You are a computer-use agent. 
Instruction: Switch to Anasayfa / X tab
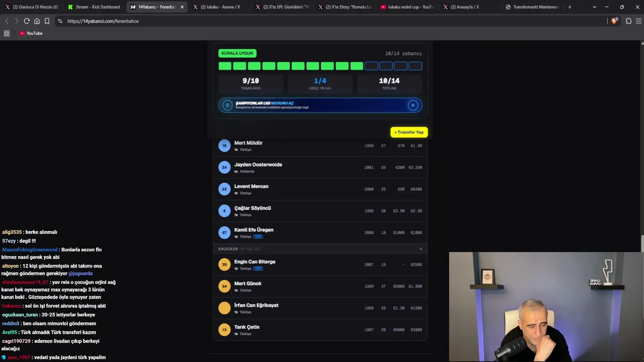click(x=469, y=7)
